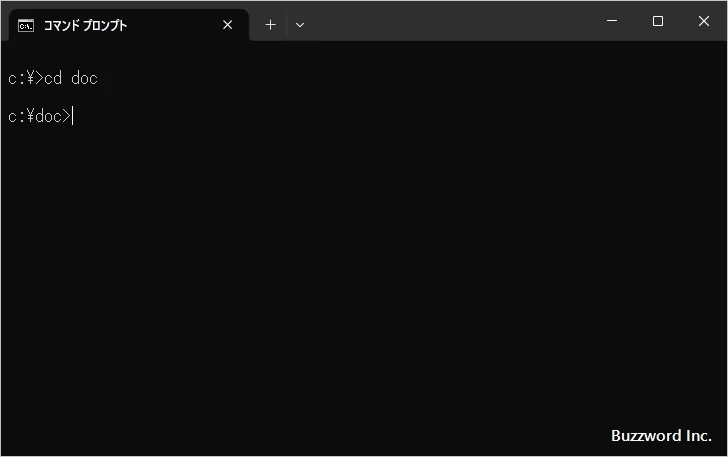Click the blank line between the two prompts
Screen dimensions: 728x457
(x=200, y=97)
